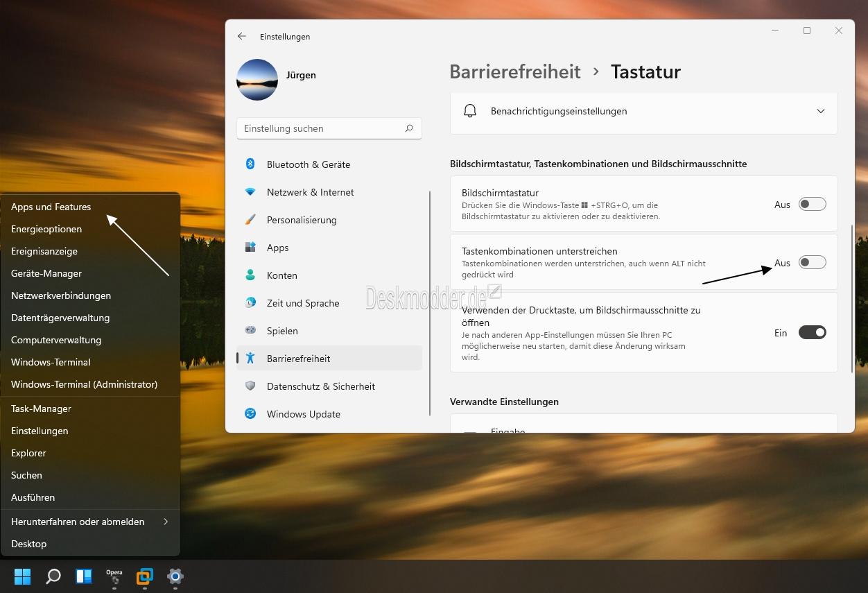Expand Benachrichtigungseinstellungen chevron
The width and height of the screenshot is (868, 593).
pos(821,111)
